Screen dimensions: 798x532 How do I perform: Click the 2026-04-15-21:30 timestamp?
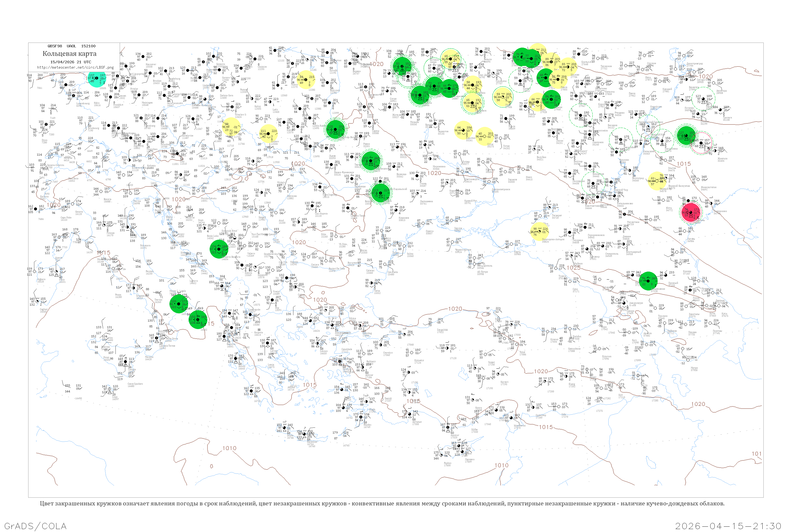pyautogui.click(x=728, y=526)
